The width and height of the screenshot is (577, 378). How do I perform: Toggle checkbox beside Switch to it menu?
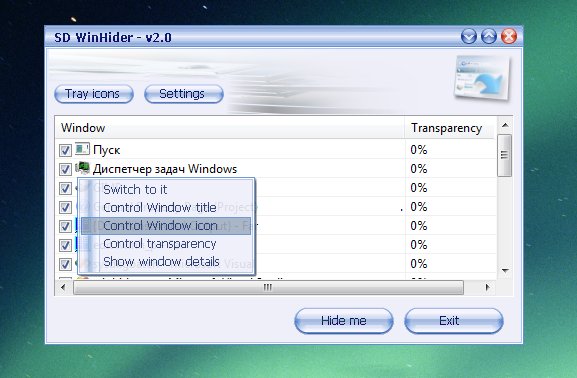pyautogui.click(x=65, y=188)
